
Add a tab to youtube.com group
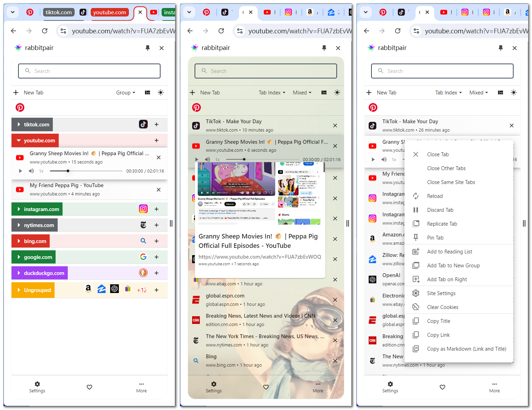click(x=156, y=141)
